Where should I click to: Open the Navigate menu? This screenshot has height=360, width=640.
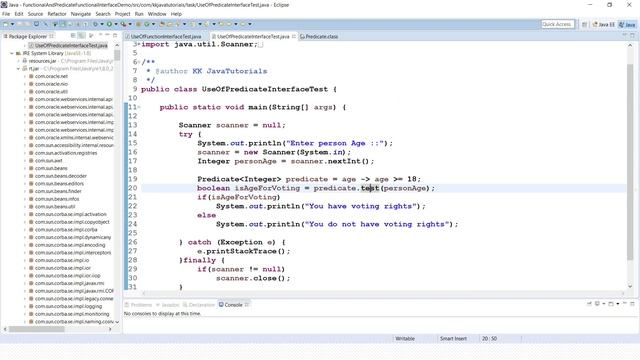click(81, 14)
